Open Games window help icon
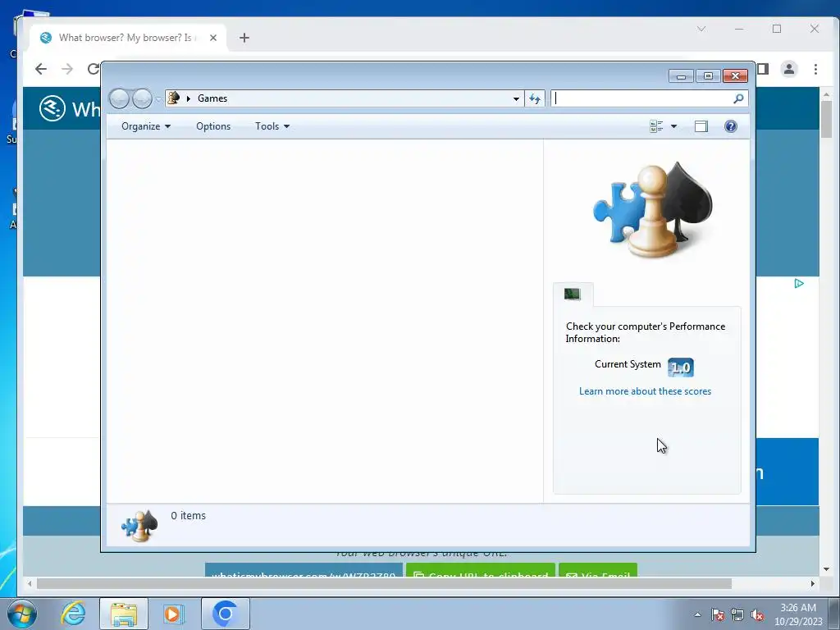The width and height of the screenshot is (840, 630). tap(731, 126)
